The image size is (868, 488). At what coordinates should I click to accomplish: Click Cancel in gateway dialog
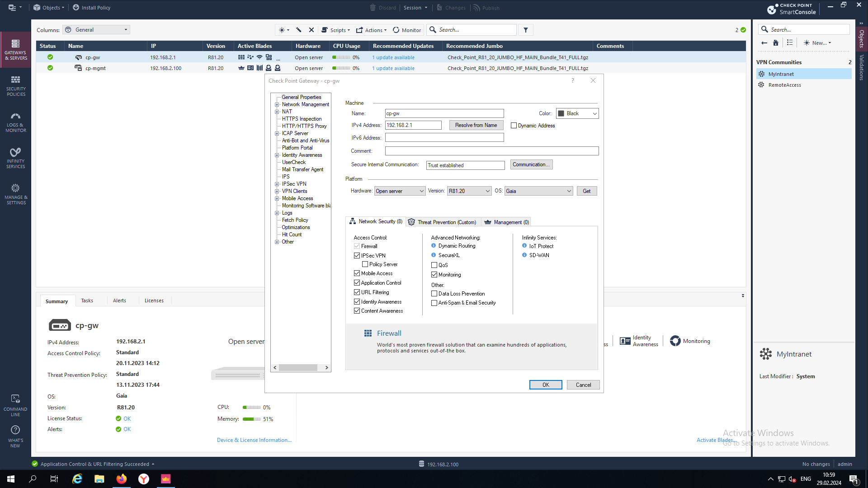point(583,385)
